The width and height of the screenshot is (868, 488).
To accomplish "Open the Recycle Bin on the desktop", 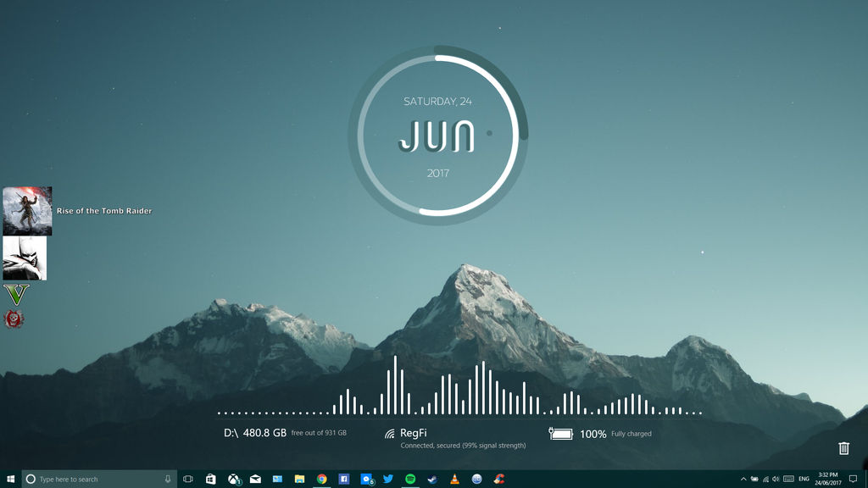I will pos(843,447).
